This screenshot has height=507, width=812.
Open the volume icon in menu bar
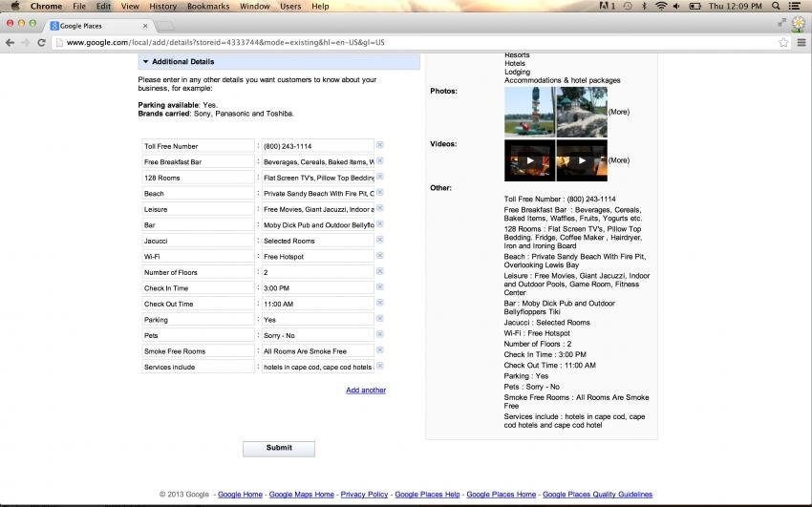click(x=676, y=6)
